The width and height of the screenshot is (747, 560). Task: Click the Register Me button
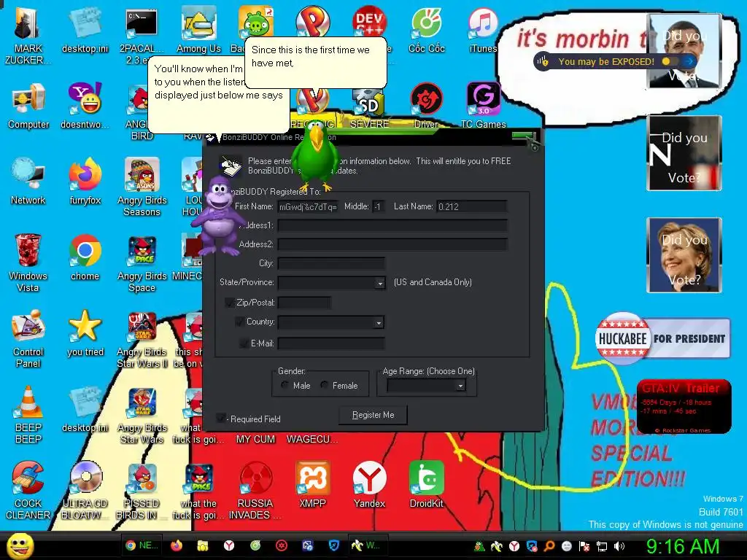(x=373, y=415)
